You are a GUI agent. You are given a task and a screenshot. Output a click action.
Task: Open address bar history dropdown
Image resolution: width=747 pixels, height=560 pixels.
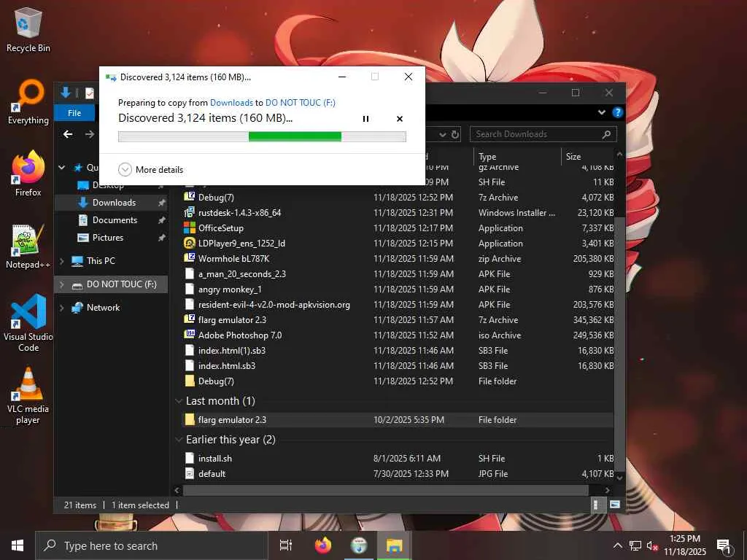tap(443, 135)
